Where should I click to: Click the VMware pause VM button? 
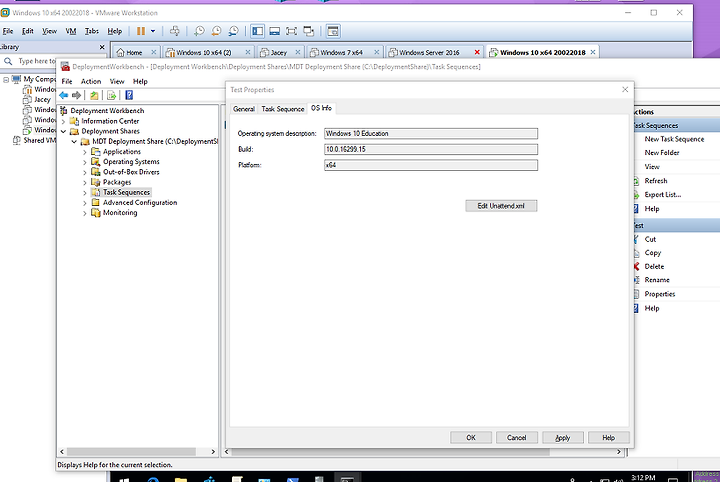[x=141, y=31]
